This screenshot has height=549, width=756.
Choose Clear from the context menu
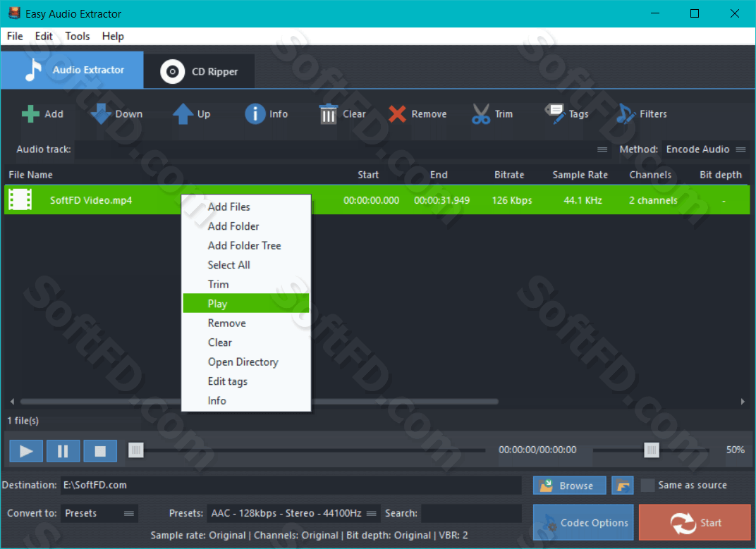tap(246, 343)
